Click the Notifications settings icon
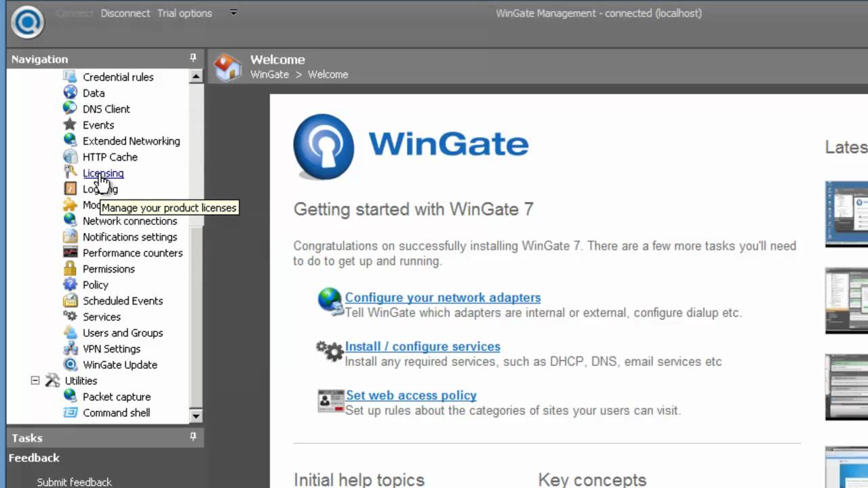Viewport: 868px width, 488px height. [x=70, y=237]
